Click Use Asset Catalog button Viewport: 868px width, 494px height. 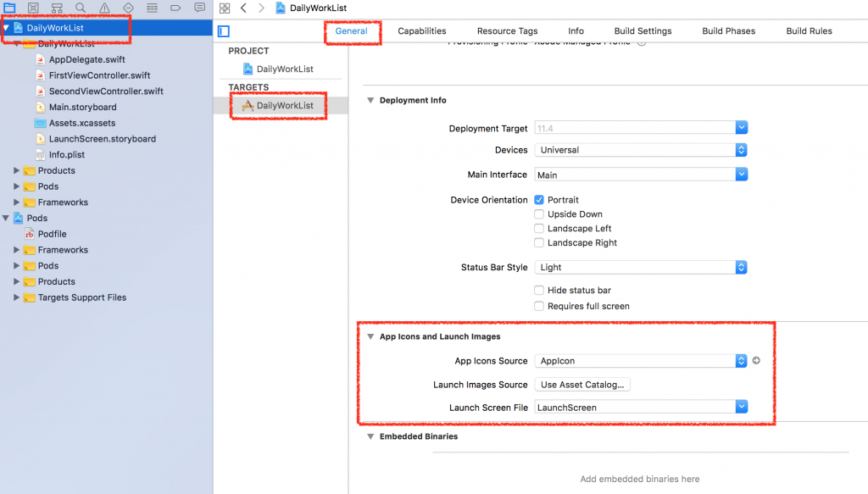[x=582, y=385]
